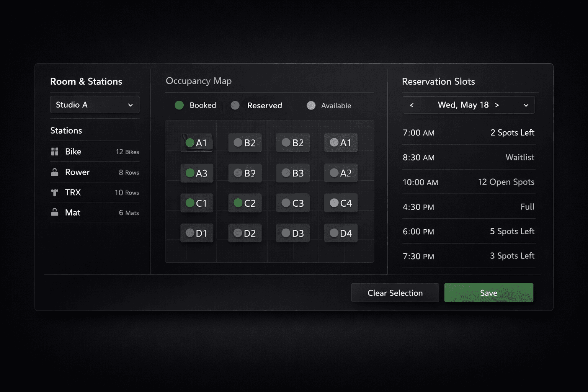Viewport: 588px width, 392px height.
Task: Select the Rower station icon
Action: tap(54, 172)
